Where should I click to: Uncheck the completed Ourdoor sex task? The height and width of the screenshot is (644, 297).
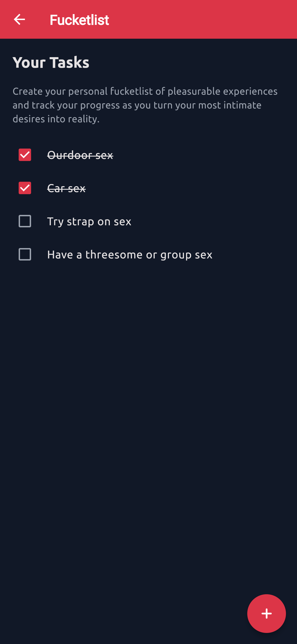click(24, 155)
